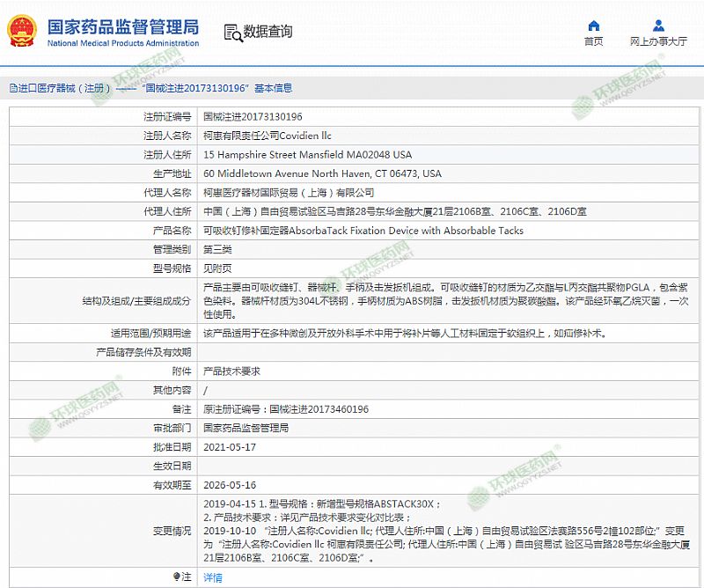Open the 首页 home link
This screenshot has height=588, width=704.
click(x=594, y=41)
